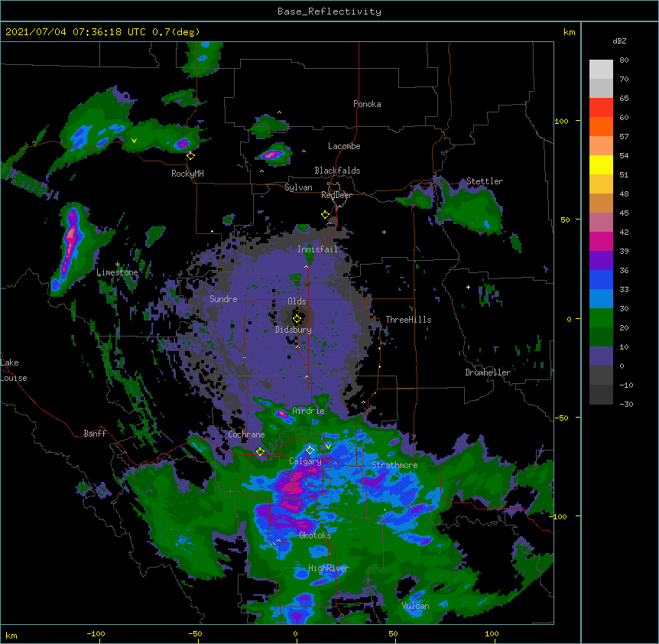Click the Airdrie city label
This screenshot has height=644, width=659.
click(309, 411)
